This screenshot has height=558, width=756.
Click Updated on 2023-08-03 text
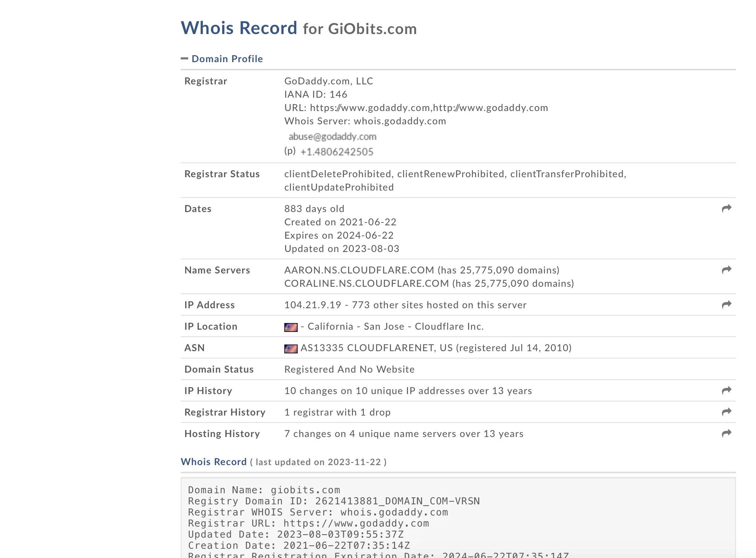click(x=342, y=249)
